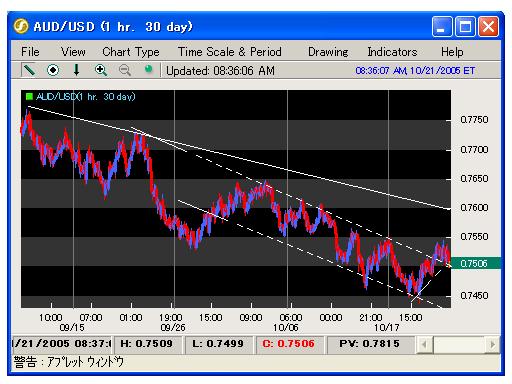Click the gold app icon in title bar
The width and height of the screenshot is (512, 384).
(x=21, y=26)
